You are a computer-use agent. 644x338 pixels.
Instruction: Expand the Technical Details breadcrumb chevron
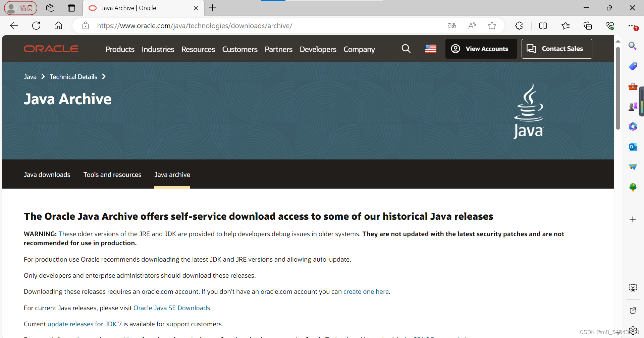coord(103,76)
